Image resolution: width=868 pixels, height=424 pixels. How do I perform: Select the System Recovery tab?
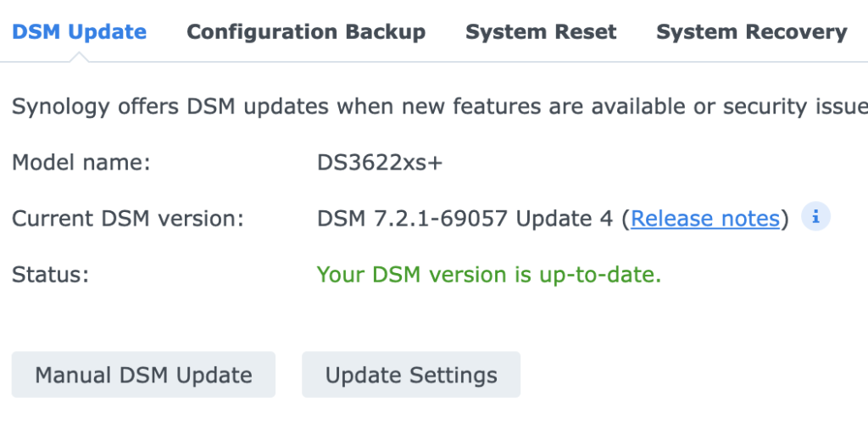(x=751, y=32)
